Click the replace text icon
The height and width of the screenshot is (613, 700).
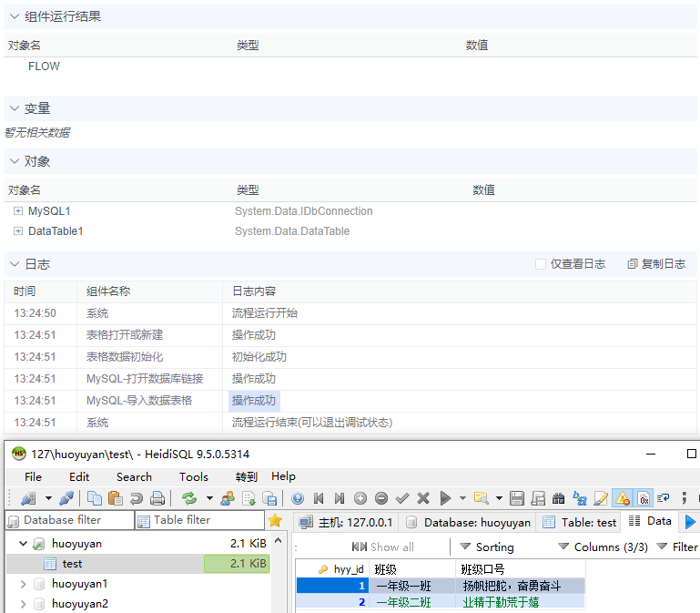tap(580, 498)
